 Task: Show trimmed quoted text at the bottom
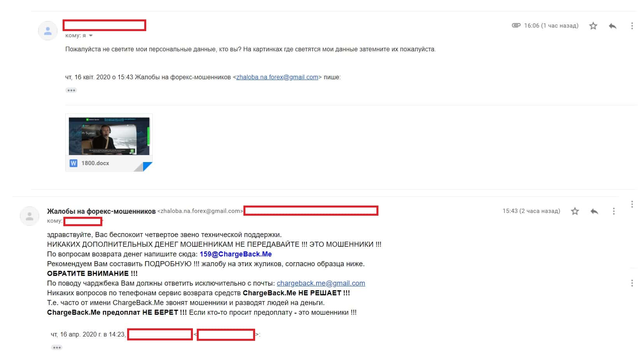pyautogui.click(x=57, y=347)
